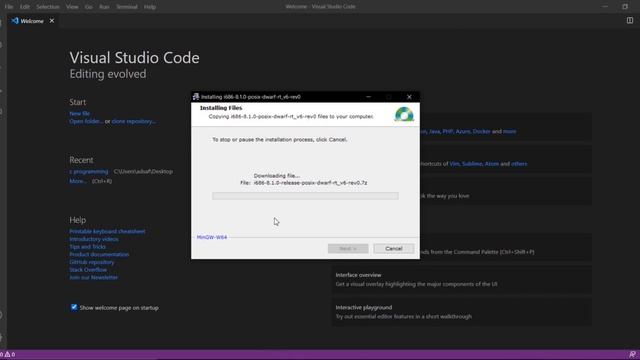Open the View menu
640x360 pixels.
pos(72,7)
